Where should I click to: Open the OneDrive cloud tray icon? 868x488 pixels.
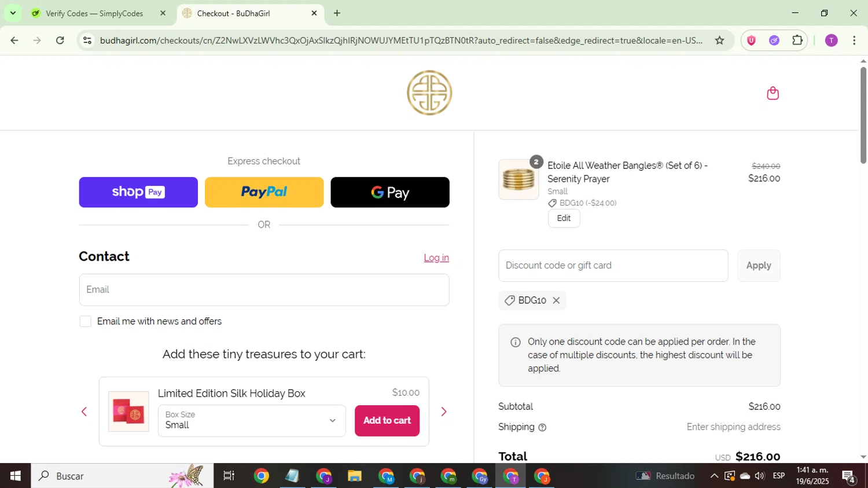(745, 476)
